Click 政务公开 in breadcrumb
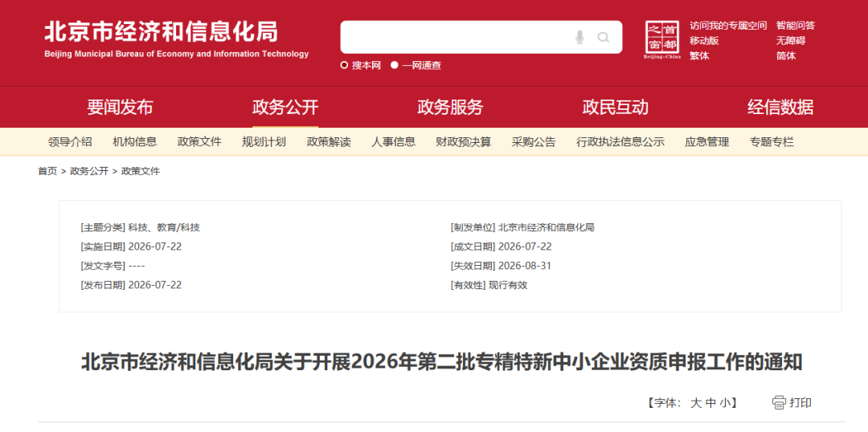868x432 pixels. click(x=89, y=172)
